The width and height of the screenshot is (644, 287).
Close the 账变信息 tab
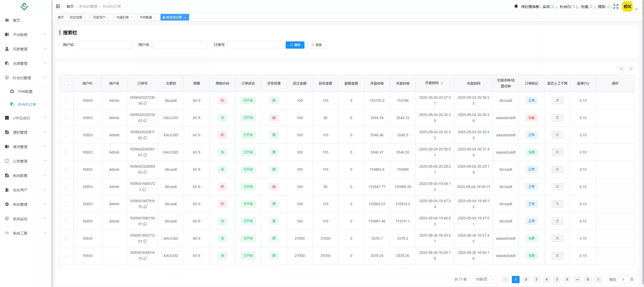tap(85, 17)
